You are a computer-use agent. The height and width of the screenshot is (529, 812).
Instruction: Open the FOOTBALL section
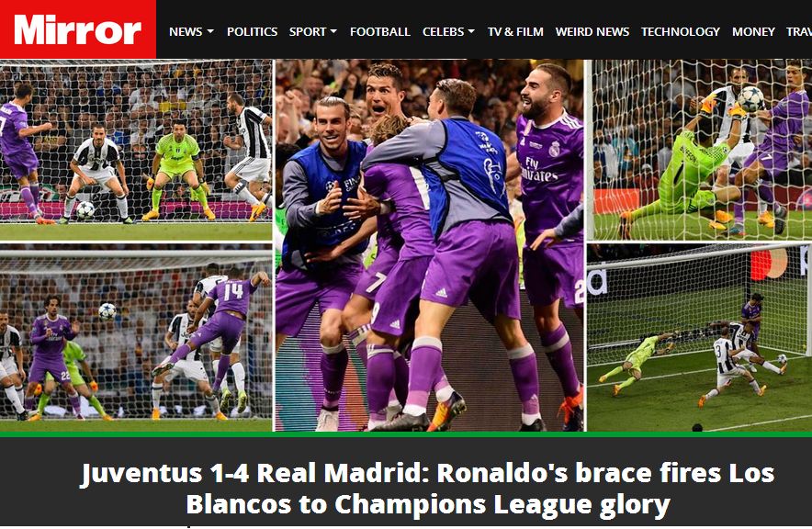point(380,31)
